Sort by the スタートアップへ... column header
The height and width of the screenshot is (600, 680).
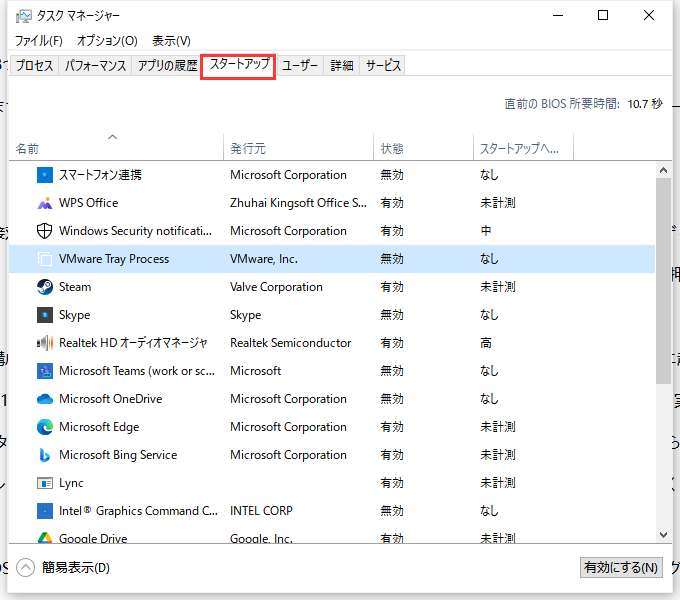point(523,147)
